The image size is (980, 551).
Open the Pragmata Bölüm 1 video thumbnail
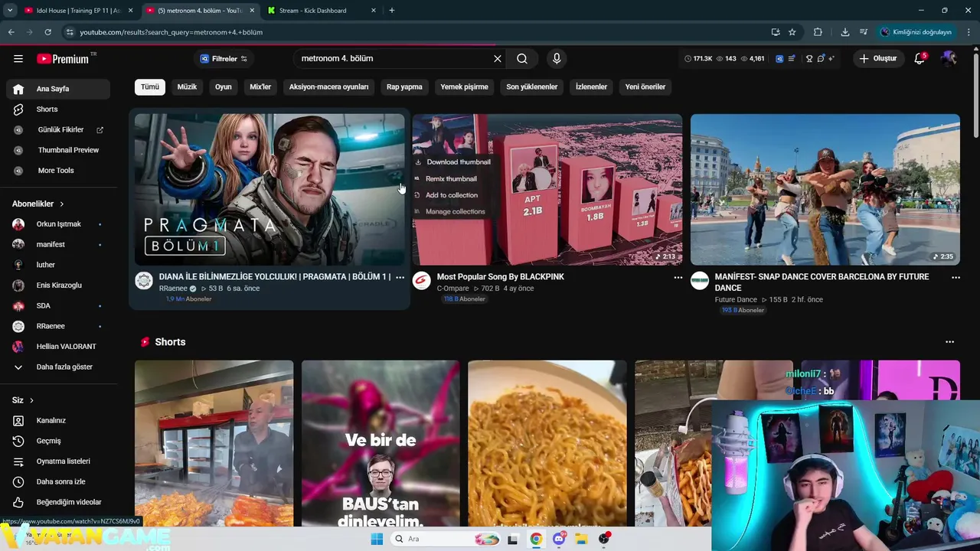pyautogui.click(x=269, y=190)
